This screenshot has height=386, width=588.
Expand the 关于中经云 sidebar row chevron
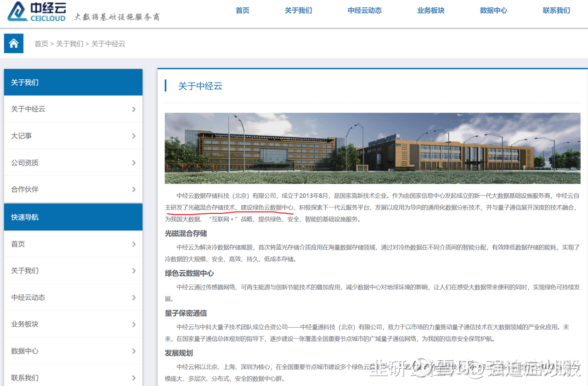pyautogui.click(x=134, y=109)
